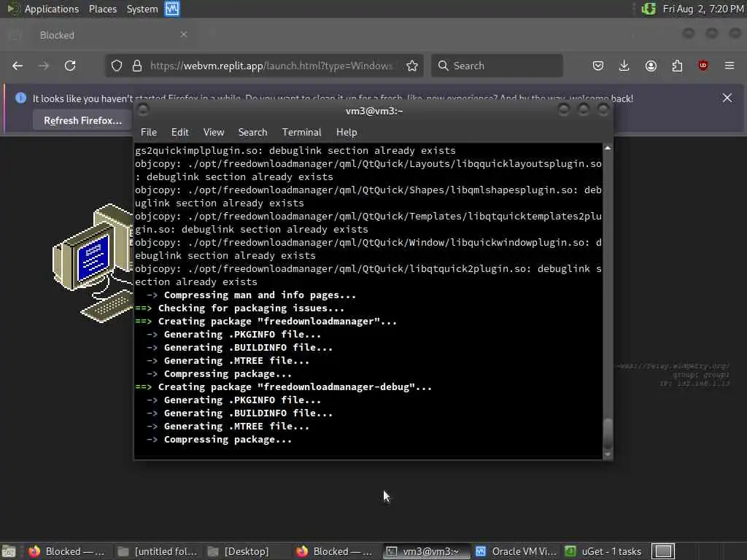Click the Firefox Search box
The image size is (747, 560).
497,66
